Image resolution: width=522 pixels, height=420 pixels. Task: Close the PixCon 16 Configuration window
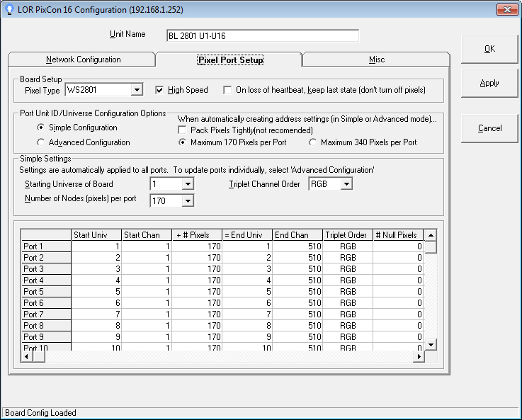(x=505, y=9)
